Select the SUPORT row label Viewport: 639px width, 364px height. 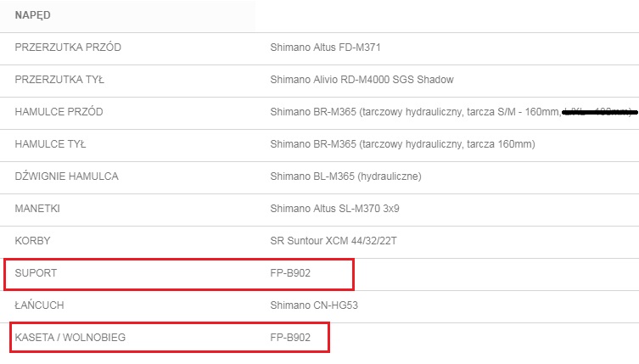pyautogui.click(x=36, y=273)
